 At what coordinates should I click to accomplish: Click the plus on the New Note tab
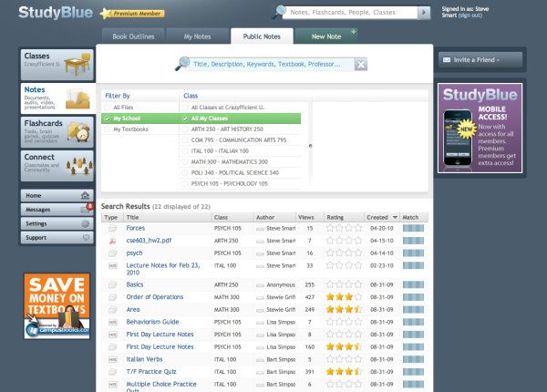pyautogui.click(x=354, y=32)
